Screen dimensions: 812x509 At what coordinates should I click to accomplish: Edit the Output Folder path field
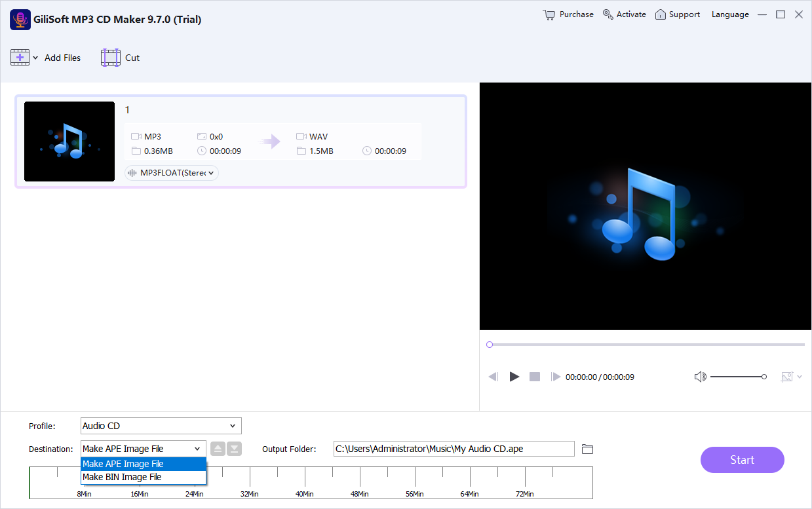(x=454, y=449)
